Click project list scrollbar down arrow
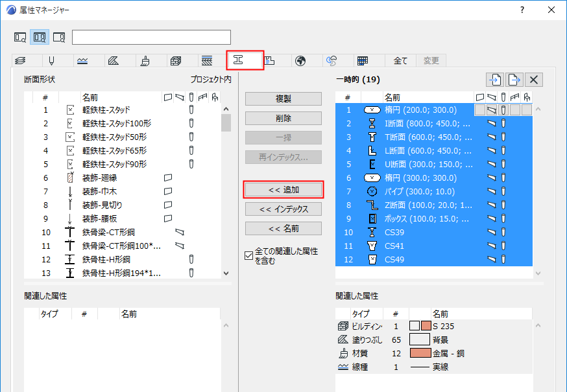 pos(226,273)
